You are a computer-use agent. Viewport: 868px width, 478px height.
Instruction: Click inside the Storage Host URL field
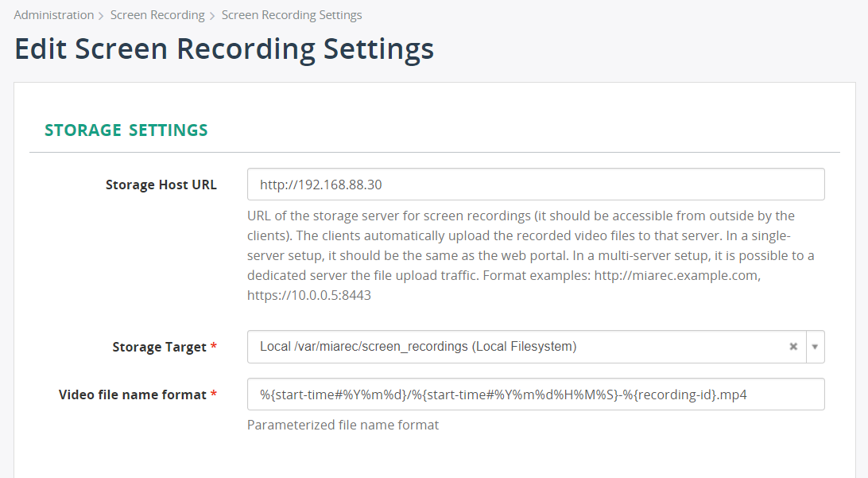(x=477, y=184)
